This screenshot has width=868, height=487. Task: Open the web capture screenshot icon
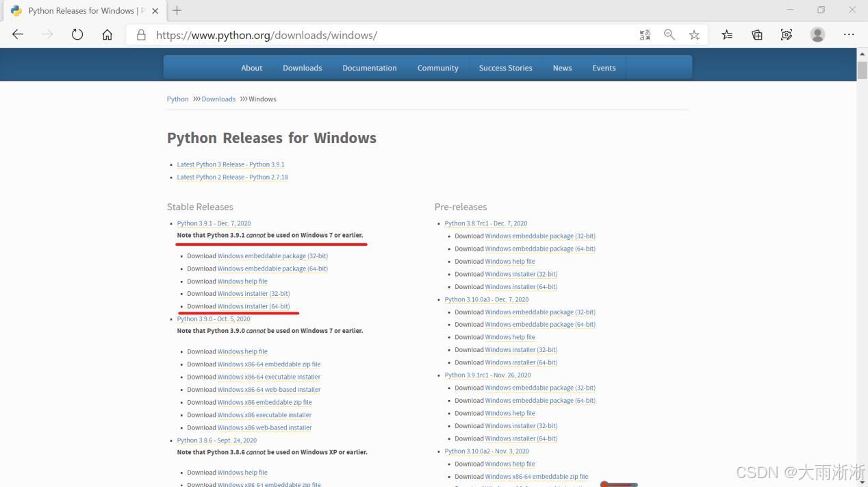pyautogui.click(x=787, y=35)
